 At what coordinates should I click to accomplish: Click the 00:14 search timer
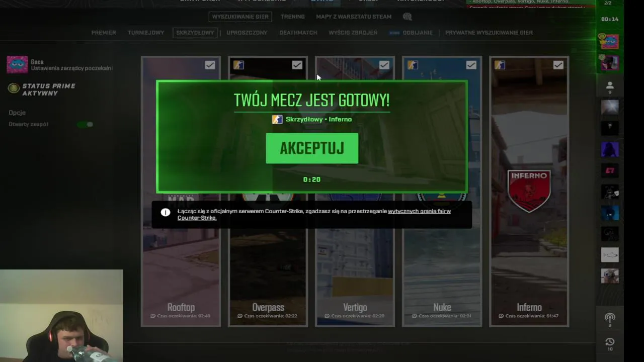point(610,19)
